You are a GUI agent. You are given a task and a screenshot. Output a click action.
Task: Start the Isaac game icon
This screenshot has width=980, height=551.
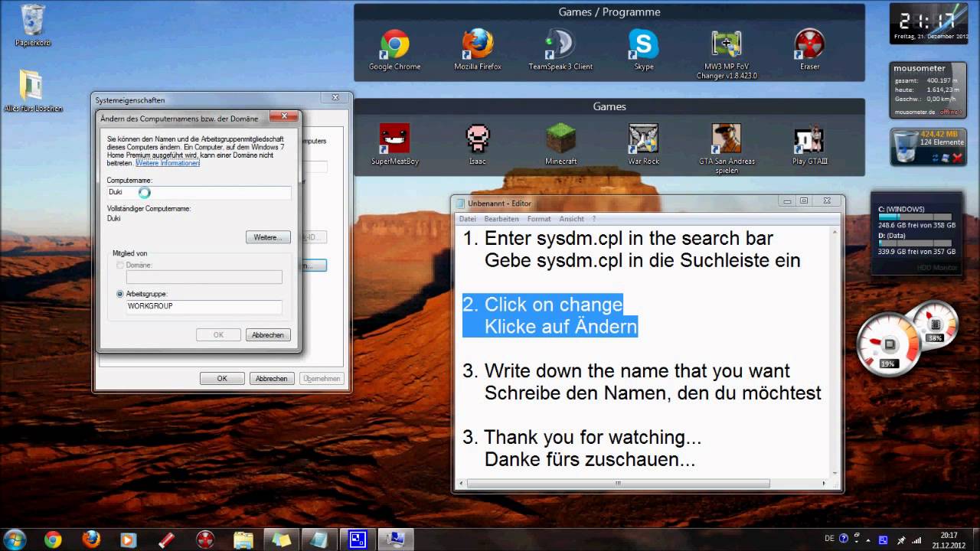pos(478,145)
